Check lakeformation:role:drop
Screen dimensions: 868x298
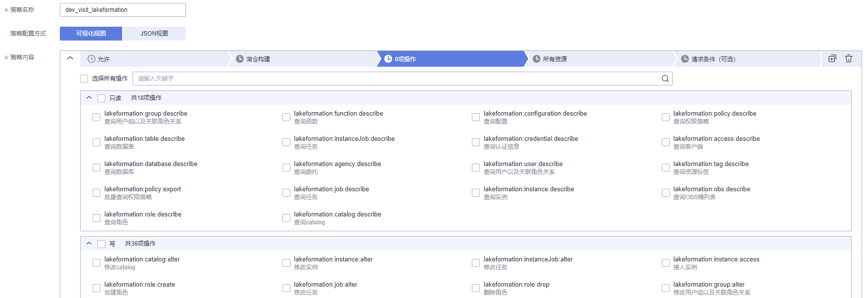point(476,288)
